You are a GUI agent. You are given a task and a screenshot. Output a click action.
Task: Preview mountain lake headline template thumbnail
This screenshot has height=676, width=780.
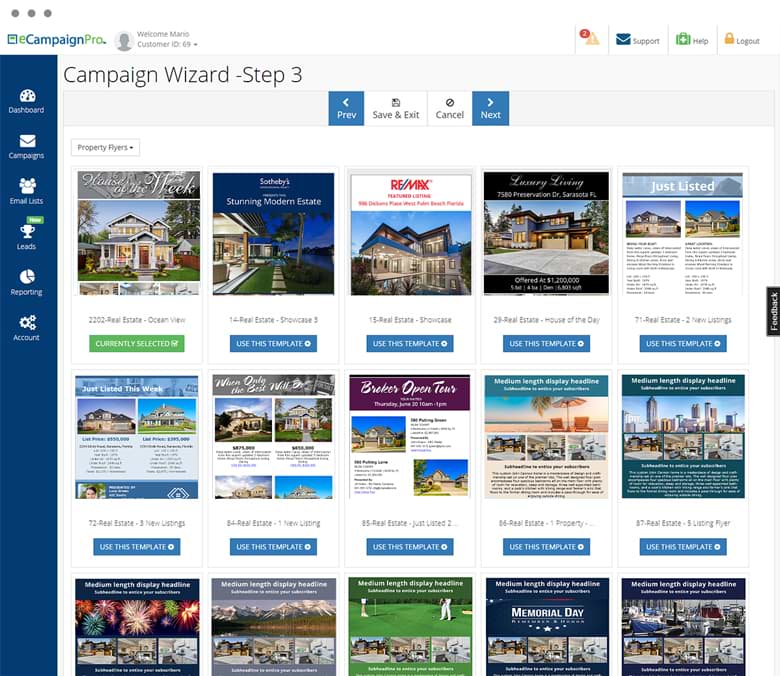pyautogui.click(x=274, y=627)
